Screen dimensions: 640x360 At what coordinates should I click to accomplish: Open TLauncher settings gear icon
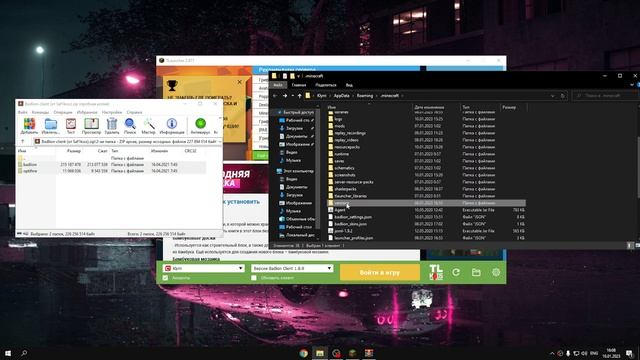[496, 272]
